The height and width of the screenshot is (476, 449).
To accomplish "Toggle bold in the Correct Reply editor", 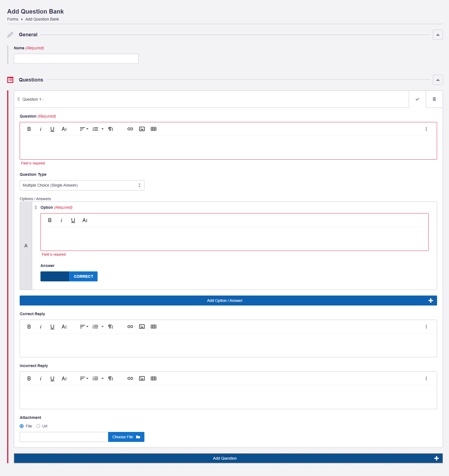I will (x=29, y=327).
